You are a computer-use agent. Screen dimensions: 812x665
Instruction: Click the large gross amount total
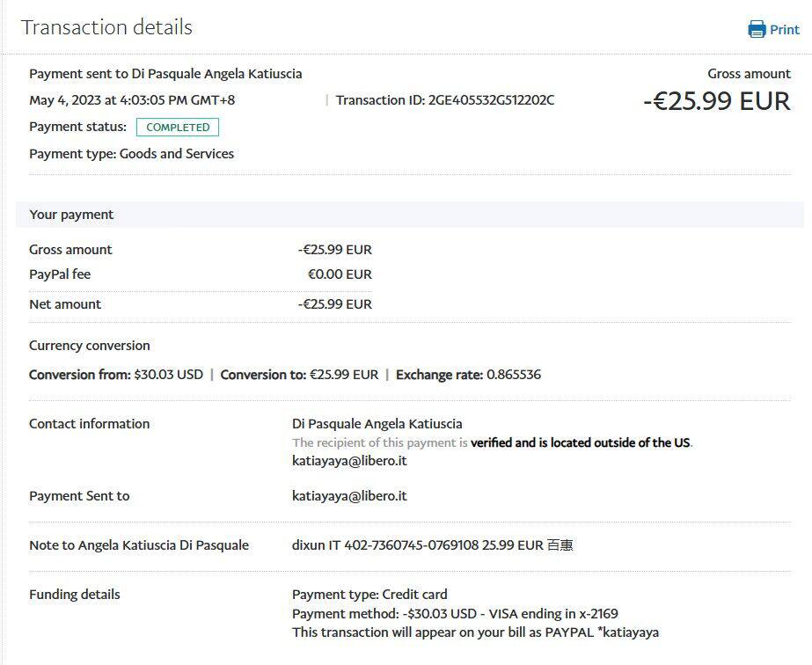[x=717, y=101]
